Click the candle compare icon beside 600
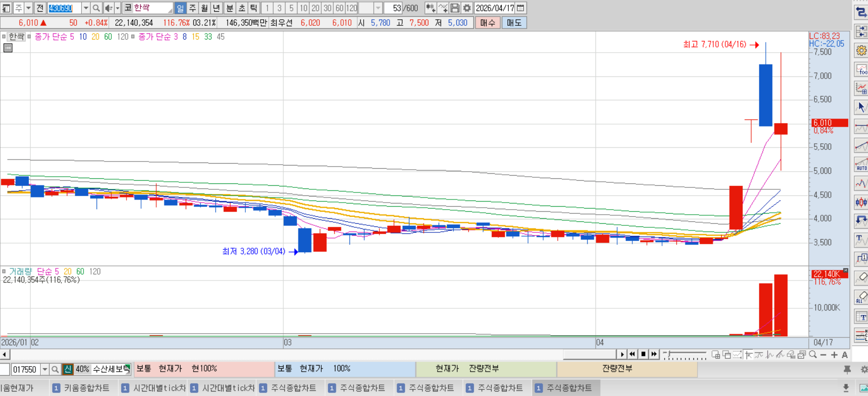 click(x=430, y=8)
